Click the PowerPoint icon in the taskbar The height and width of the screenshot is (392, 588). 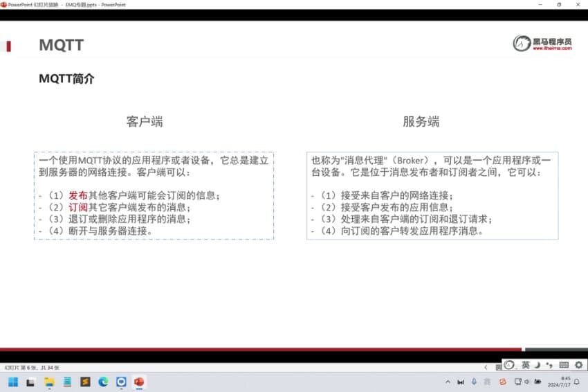[x=139, y=382]
